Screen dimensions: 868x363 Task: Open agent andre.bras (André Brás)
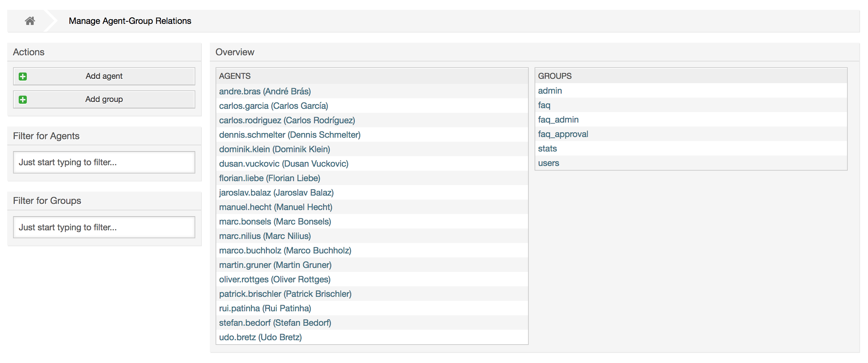[265, 91]
